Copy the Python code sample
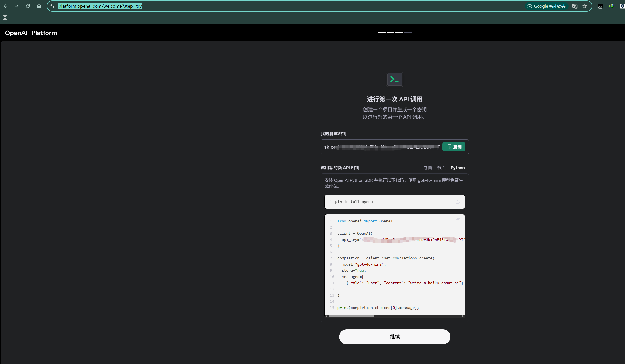This screenshot has height=364, width=625. click(x=458, y=221)
